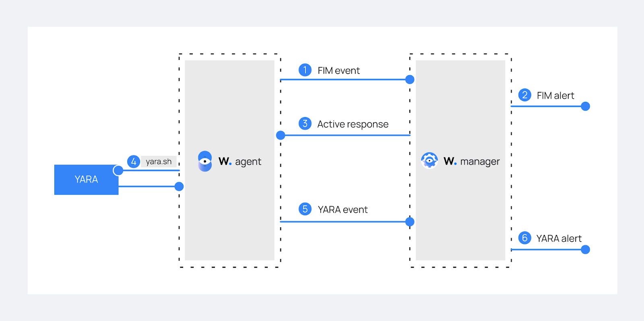644x321 pixels.
Task: Click the YARA alert line endpoint dot
Action: click(586, 249)
